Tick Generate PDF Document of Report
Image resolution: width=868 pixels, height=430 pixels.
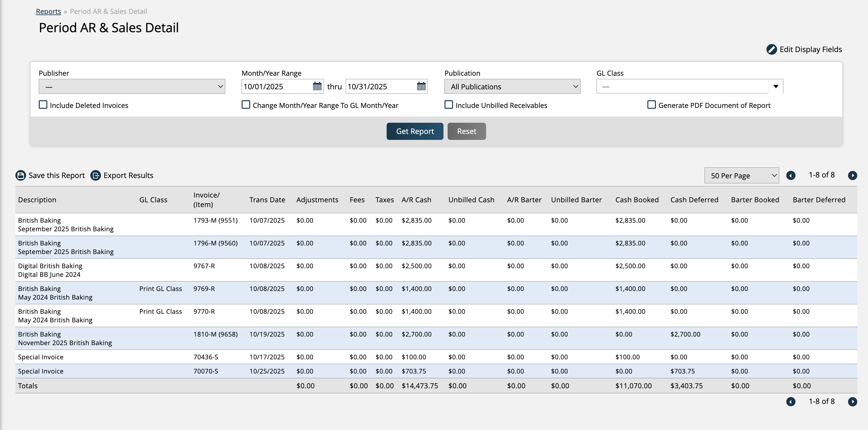652,105
